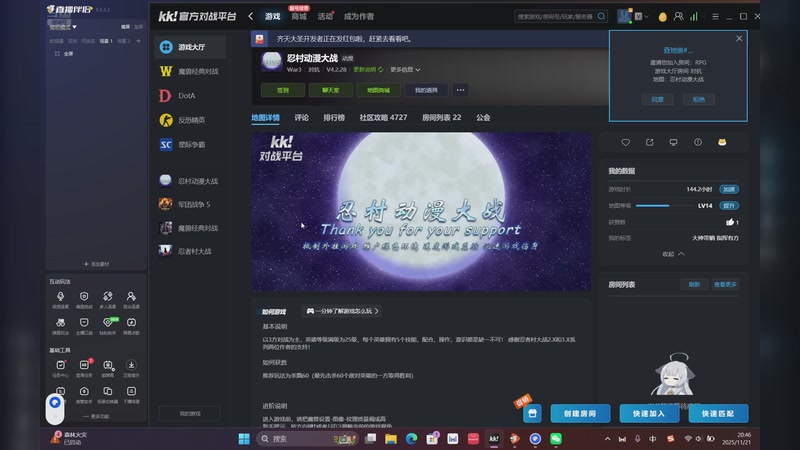Click the heart favorite icon
This screenshot has width=800, height=450.
(x=626, y=142)
